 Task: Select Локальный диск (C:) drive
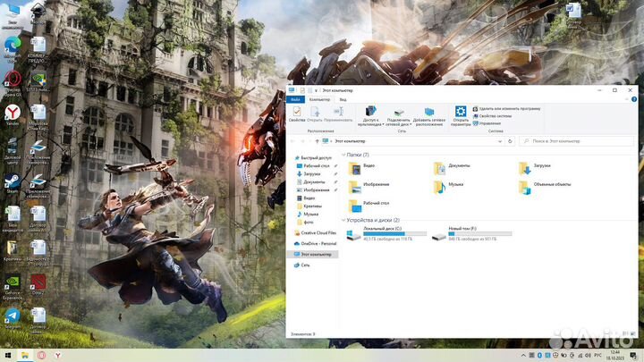coord(386,233)
